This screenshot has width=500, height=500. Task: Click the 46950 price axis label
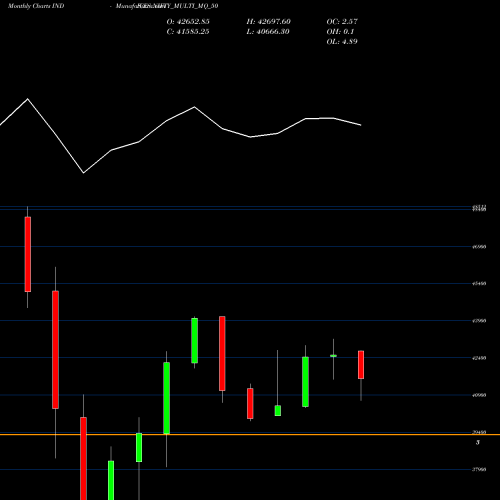(479, 247)
